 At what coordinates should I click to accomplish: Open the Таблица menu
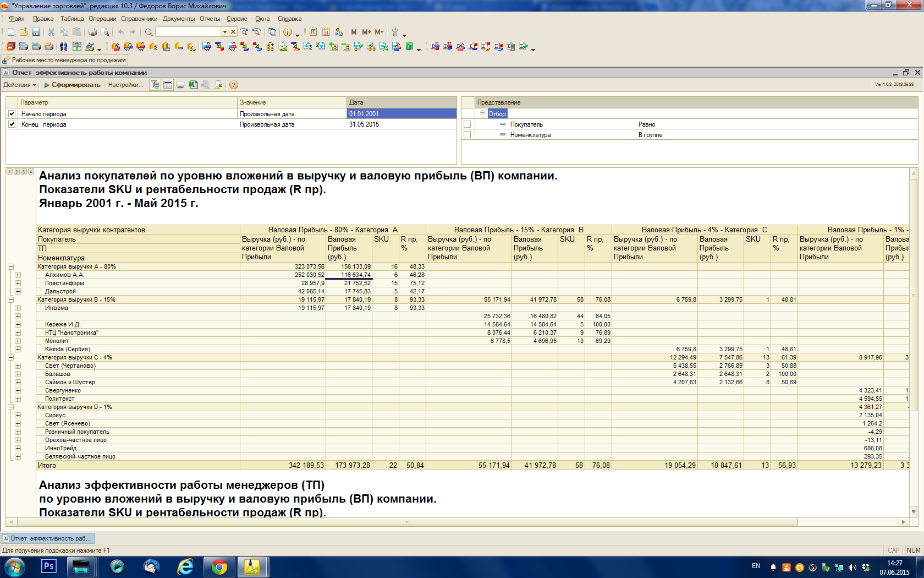(72, 19)
